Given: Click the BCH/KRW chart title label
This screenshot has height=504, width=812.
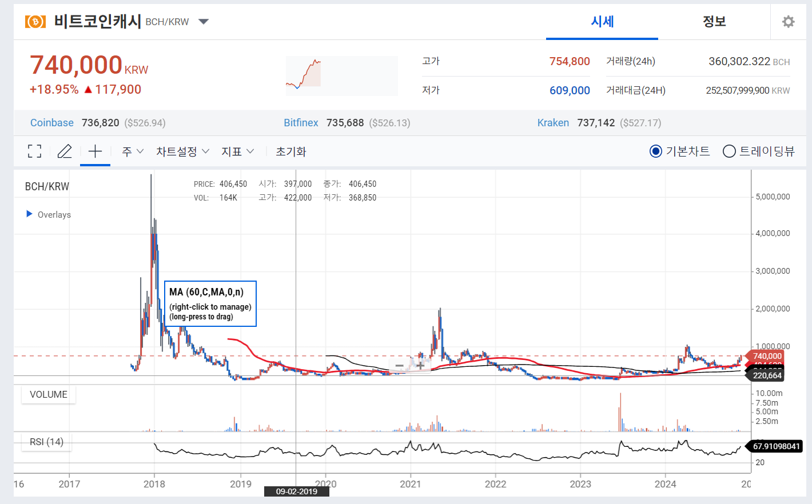Looking at the screenshot, I should tap(47, 186).
